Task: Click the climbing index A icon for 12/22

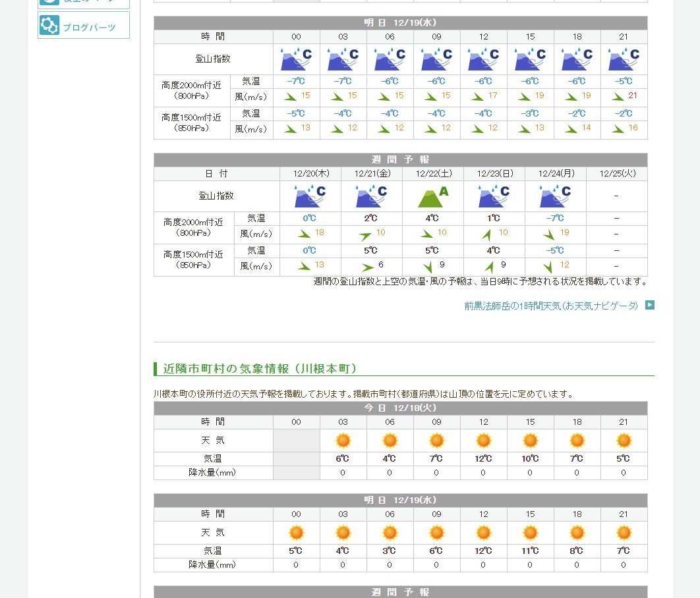Action: [433, 196]
